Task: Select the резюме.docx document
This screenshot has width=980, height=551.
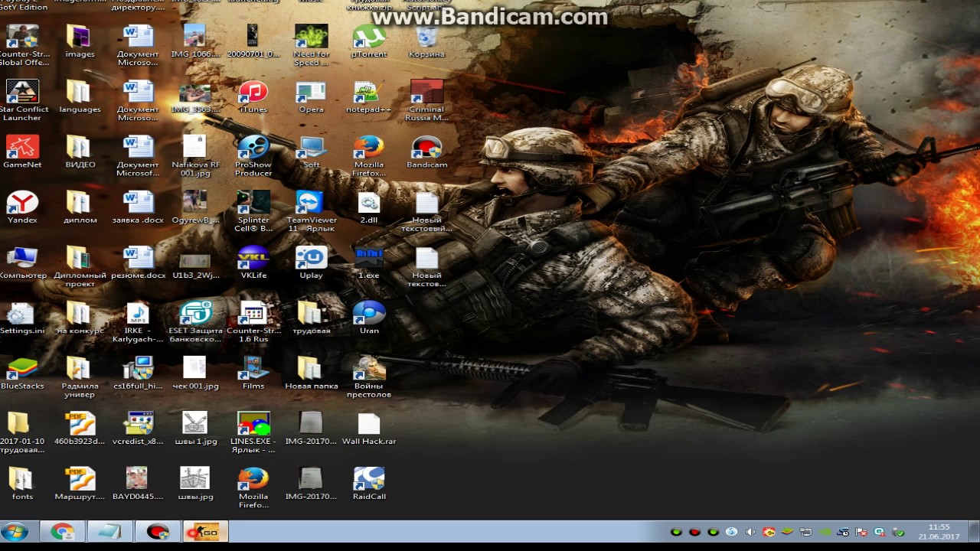Action: coord(138,262)
